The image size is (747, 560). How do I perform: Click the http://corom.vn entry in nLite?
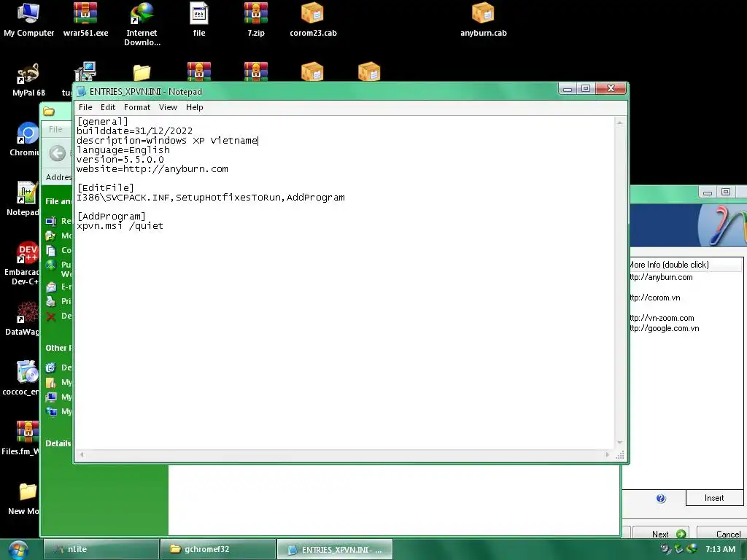pyautogui.click(x=654, y=297)
